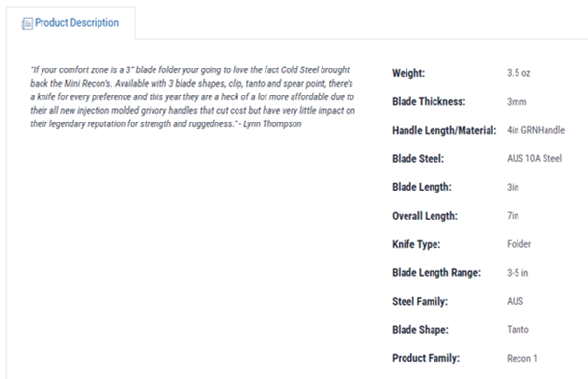Click the Tanto blade shape value
Screen dimensions: 588x379
(x=518, y=330)
